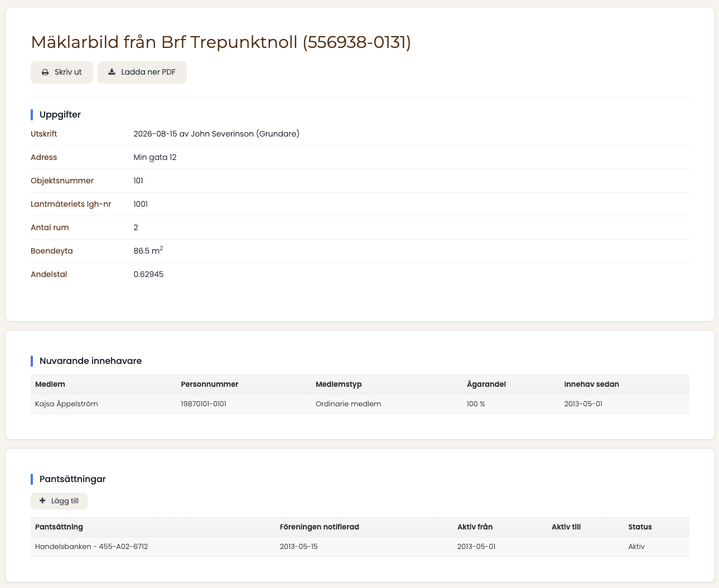This screenshot has height=588, width=719.
Task: Select the page title Mäklarbild från Brf Trepunktnoll
Action: click(x=221, y=42)
